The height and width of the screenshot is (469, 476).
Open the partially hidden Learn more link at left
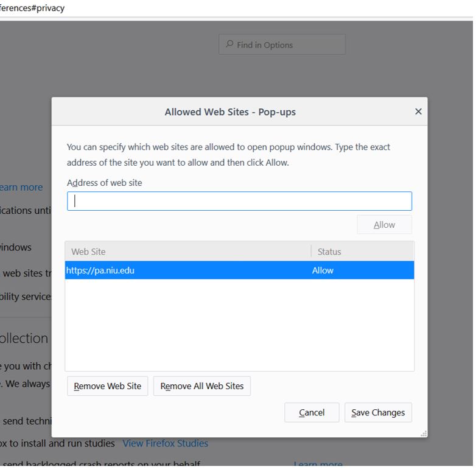click(22, 187)
